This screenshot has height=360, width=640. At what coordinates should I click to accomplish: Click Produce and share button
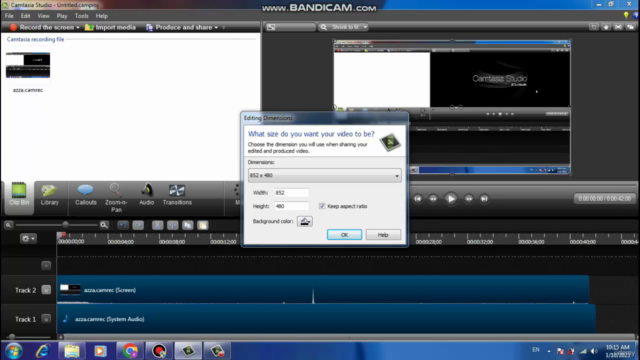pos(179,27)
